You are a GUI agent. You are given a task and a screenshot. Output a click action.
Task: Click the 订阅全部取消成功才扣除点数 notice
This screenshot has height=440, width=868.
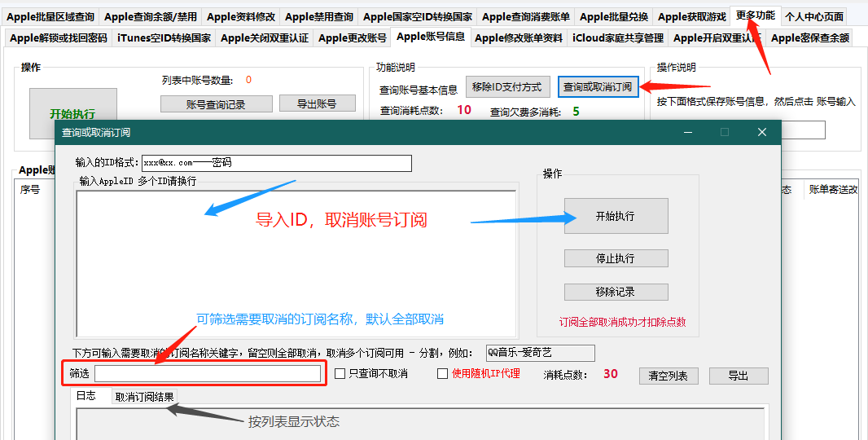622,322
